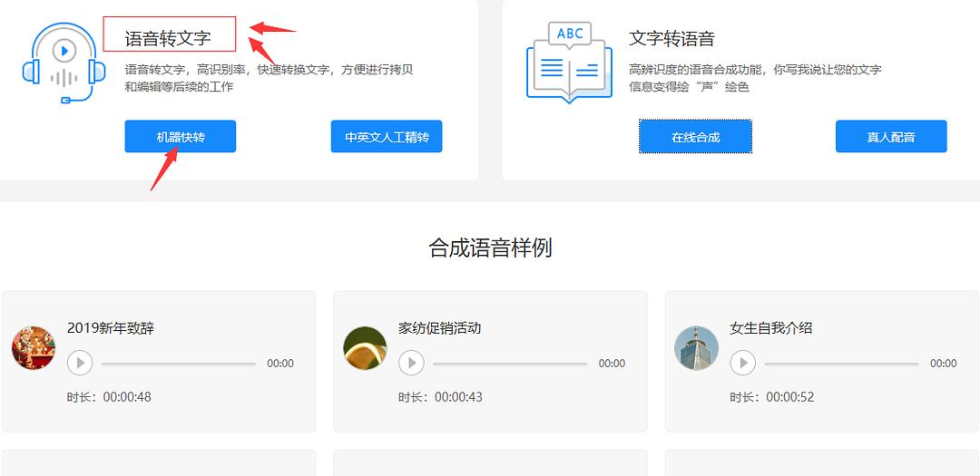Select the 2019新年致辞 sample title
The height and width of the screenshot is (476, 980).
(111, 328)
